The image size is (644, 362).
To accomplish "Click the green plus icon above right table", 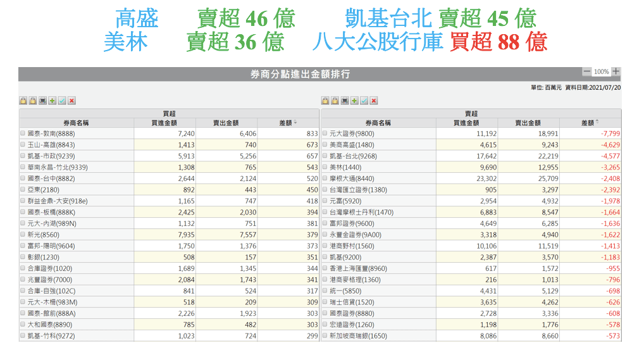I will pyautogui.click(x=354, y=101).
